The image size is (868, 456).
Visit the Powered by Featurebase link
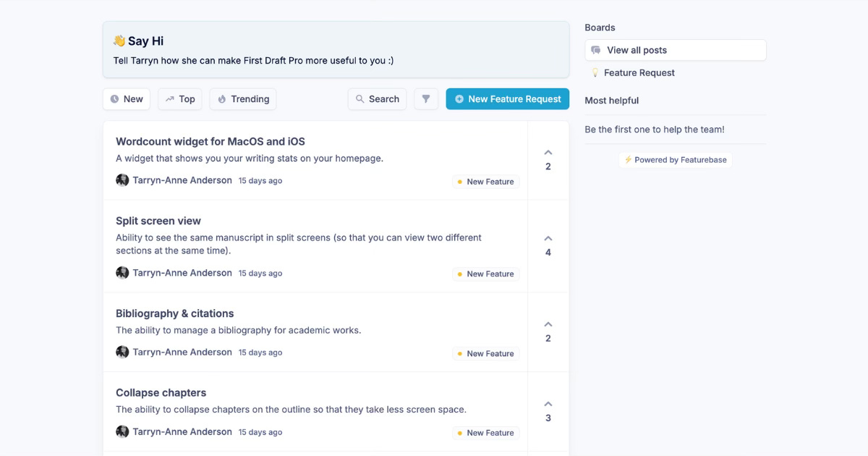[676, 160]
